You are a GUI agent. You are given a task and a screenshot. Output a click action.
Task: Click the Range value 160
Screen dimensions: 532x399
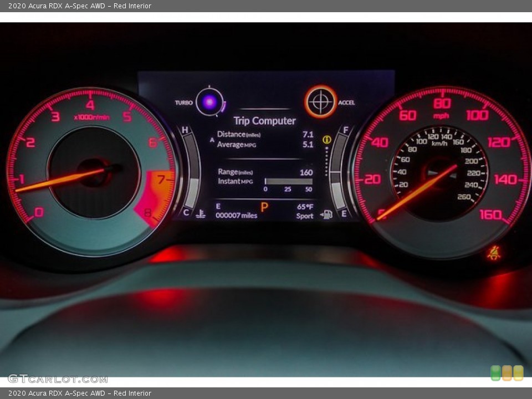[306, 172]
